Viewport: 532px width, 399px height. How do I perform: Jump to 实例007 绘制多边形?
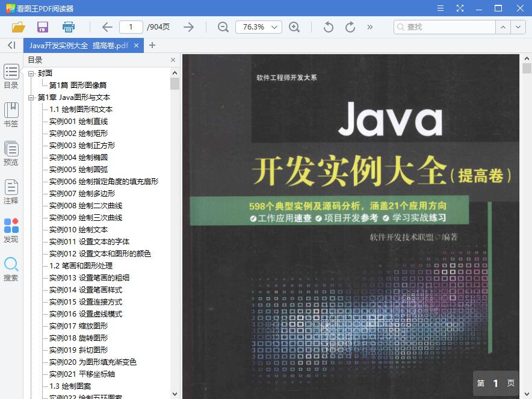pos(82,194)
